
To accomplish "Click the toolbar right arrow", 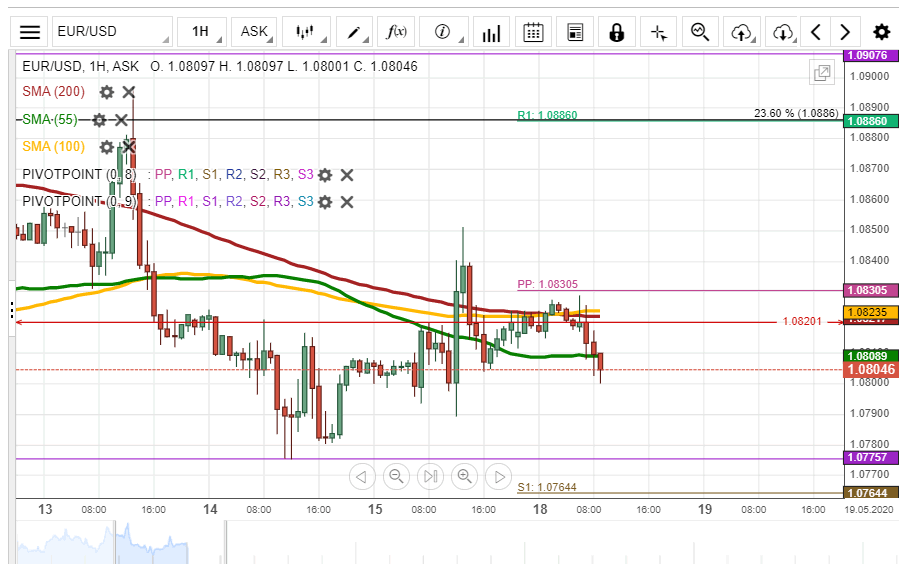I will click(845, 32).
